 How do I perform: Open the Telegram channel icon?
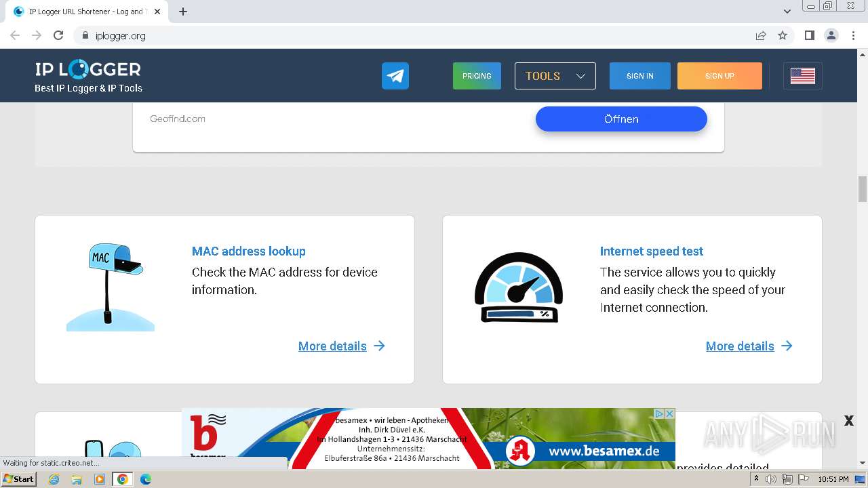(x=395, y=76)
